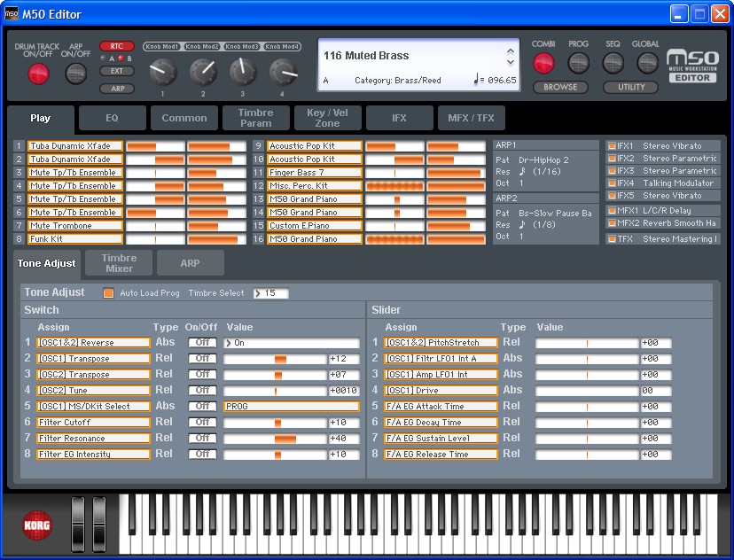Click the pitch bend wheel

click(78, 525)
